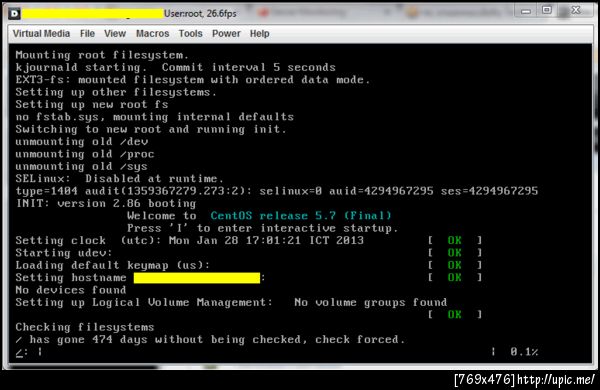Viewport: 600px width, 390px height.
Task: Click 'kjournald starting' line
Action: [175, 67]
